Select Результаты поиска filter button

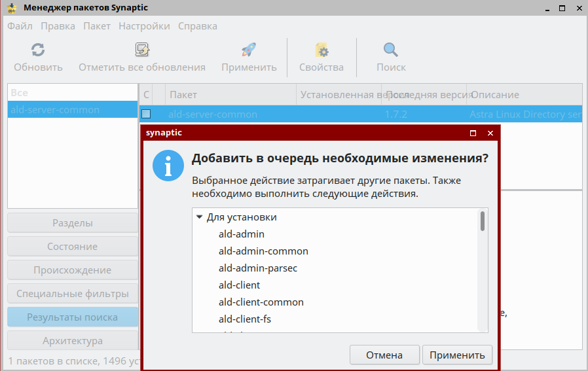[x=73, y=317]
